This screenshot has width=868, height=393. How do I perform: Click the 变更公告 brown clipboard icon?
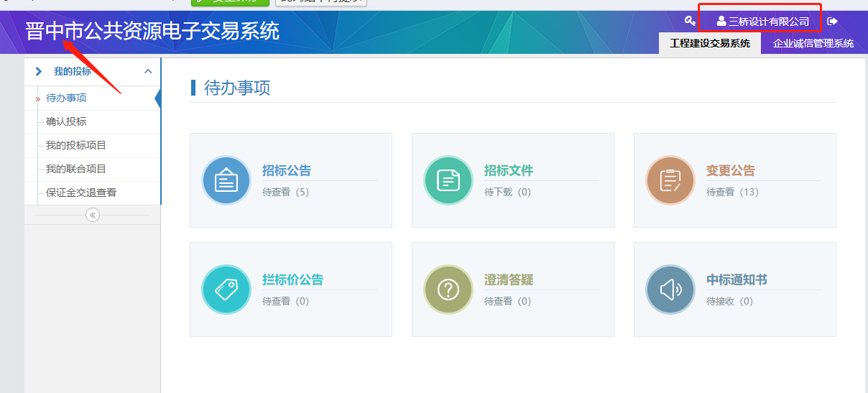(x=670, y=180)
